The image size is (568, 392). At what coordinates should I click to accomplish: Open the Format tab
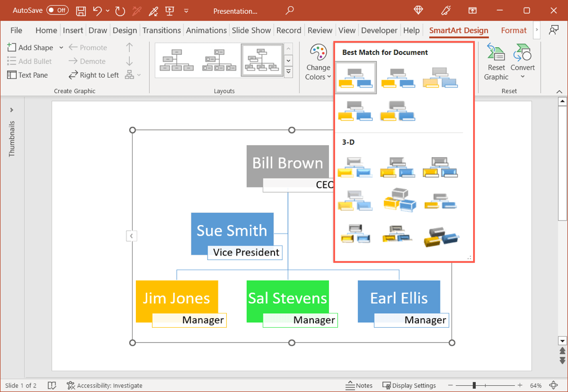click(x=514, y=30)
